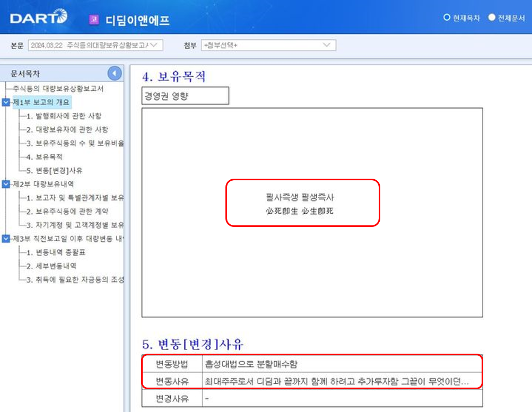Select 제3부 직전보고일 이후 대량변동 item

point(68,239)
